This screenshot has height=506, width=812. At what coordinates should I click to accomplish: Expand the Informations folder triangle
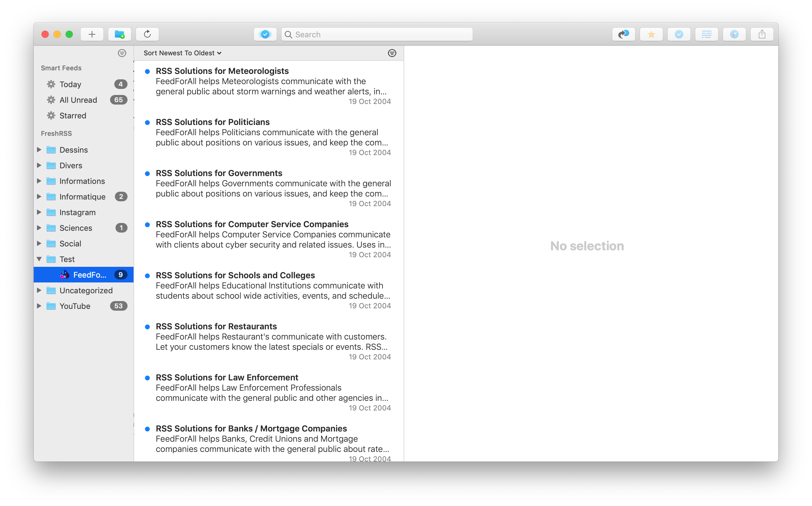coord(39,181)
